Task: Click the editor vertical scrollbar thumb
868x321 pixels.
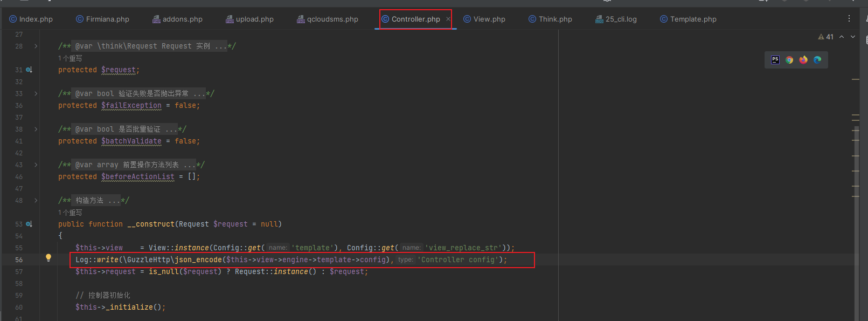Action: tap(856, 223)
